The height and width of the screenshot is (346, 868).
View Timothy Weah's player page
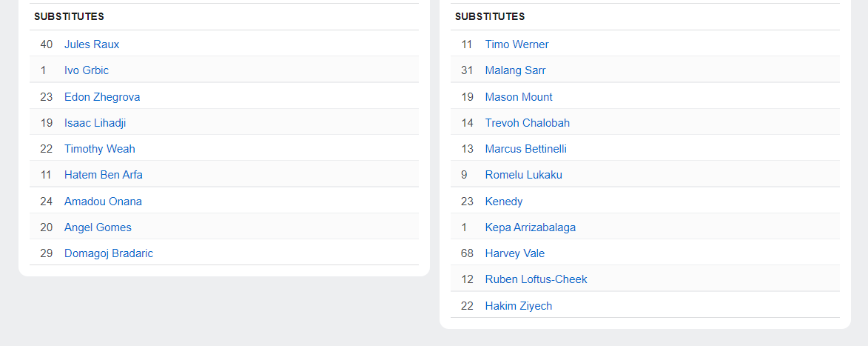100,149
